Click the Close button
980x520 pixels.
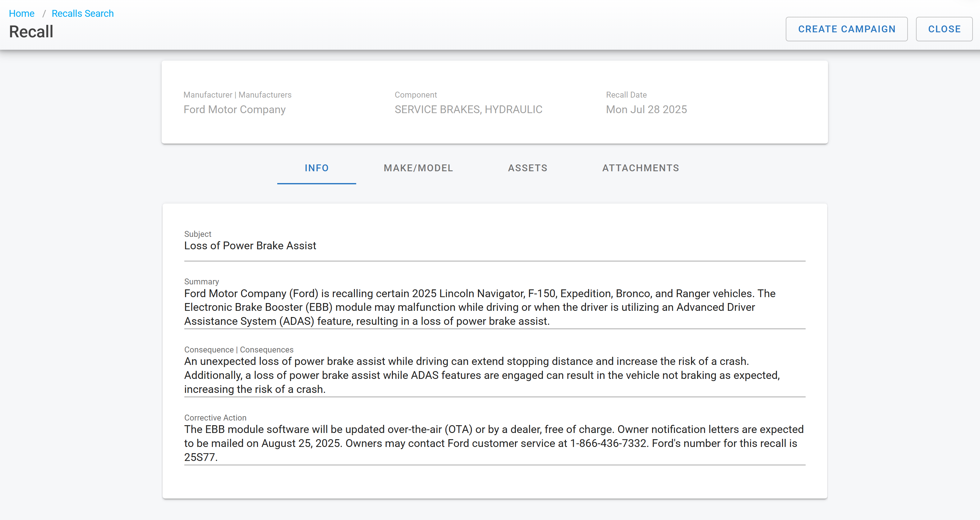coord(944,29)
